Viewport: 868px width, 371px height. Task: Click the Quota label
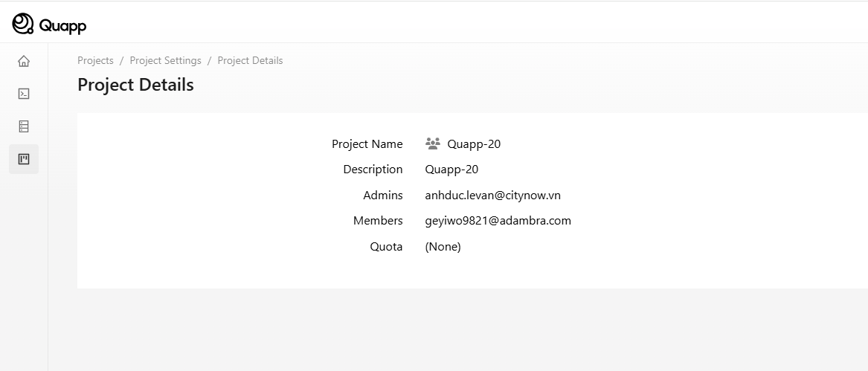(x=386, y=246)
